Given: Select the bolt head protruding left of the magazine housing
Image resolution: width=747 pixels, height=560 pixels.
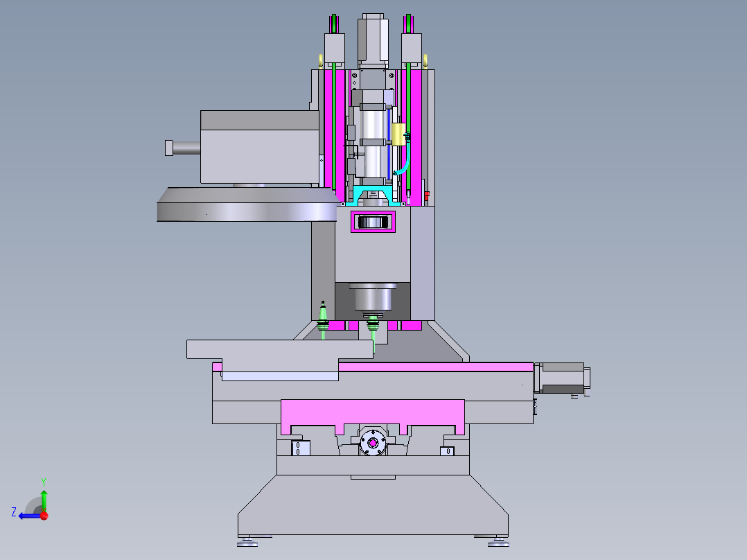Looking at the screenshot, I should (168, 148).
